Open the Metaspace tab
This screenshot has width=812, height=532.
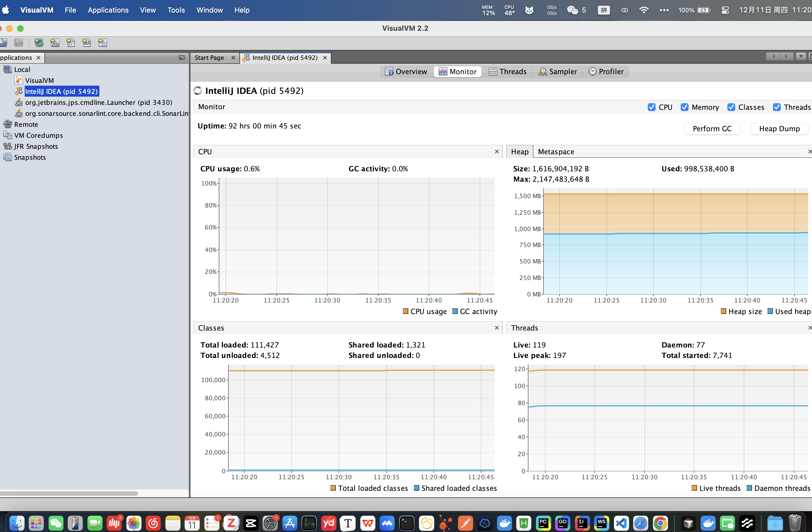(556, 152)
